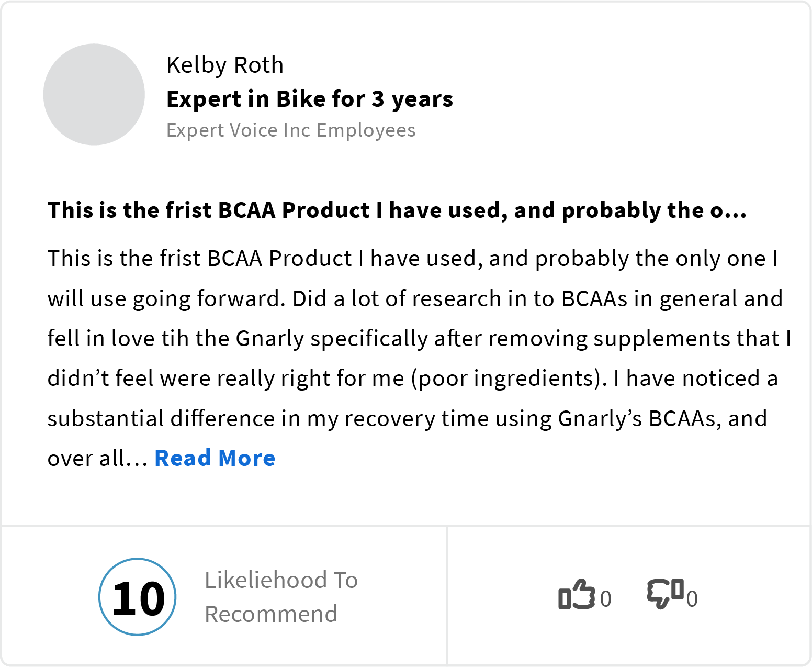Click the circled 10 recommendation score
The height and width of the screenshot is (667, 812).
(138, 597)
